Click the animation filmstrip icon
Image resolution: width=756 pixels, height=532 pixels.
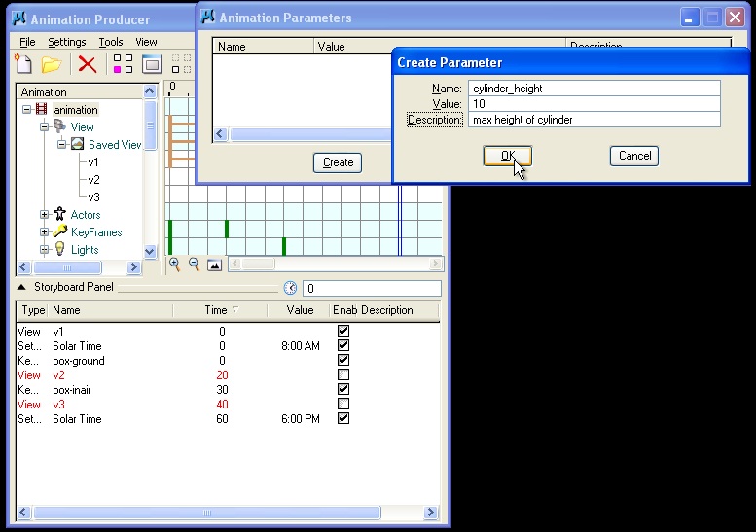42,109
